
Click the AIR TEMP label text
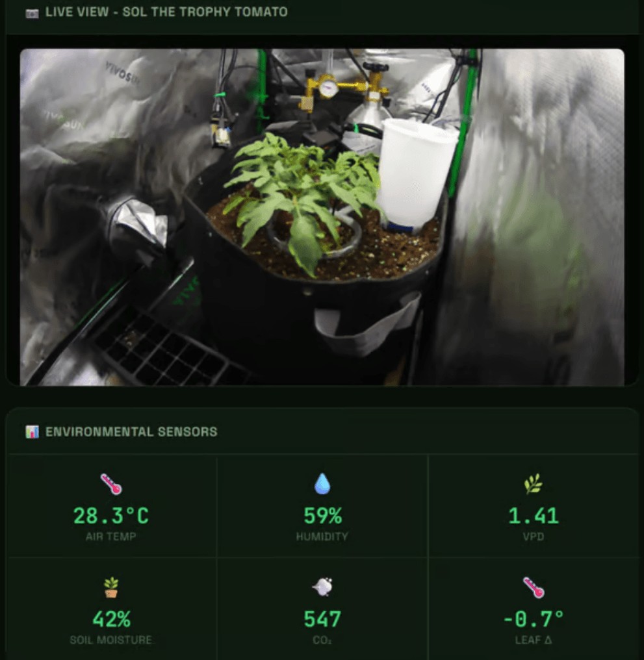point(111,537)
